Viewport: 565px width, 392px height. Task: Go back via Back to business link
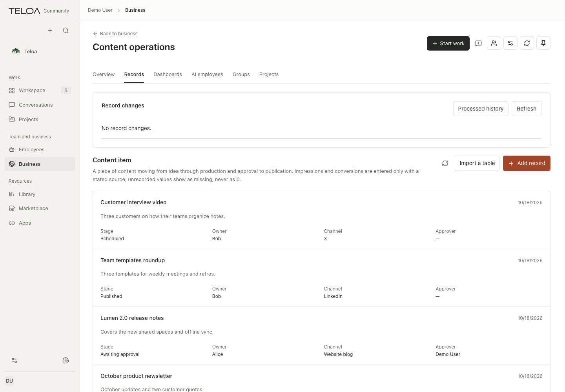[x=115, y=34]
